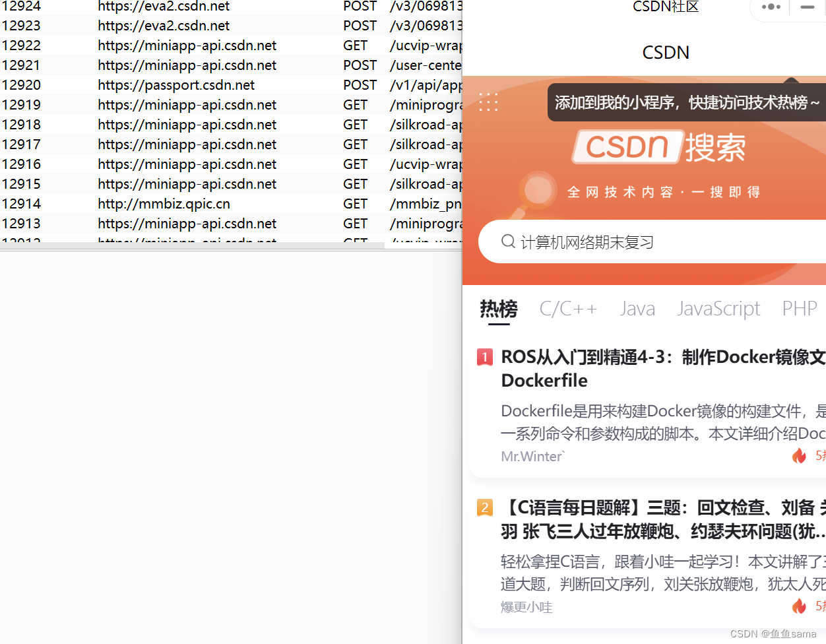The image size is (826, 644).
Task: Switch to the JavaScript tab
Action: tap(718, 309)
